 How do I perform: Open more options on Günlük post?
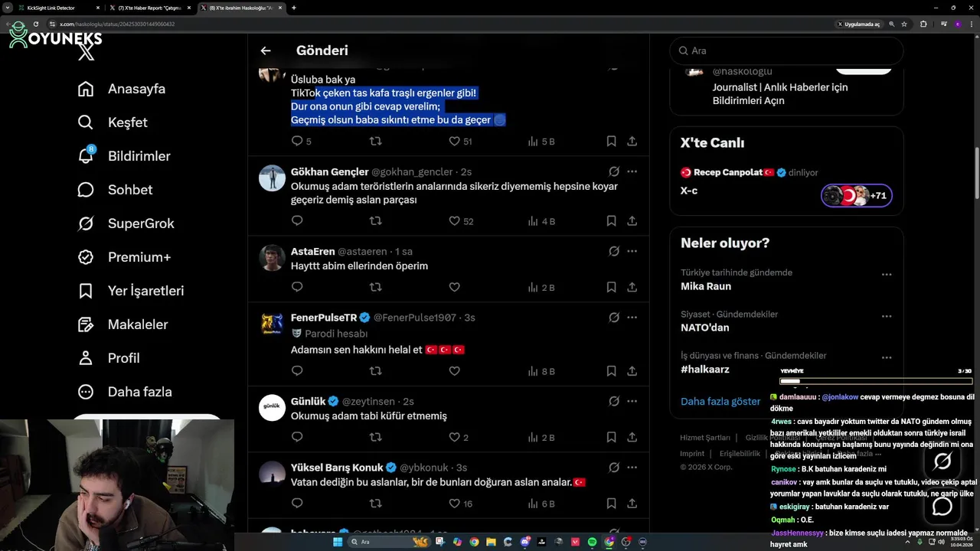632,401
